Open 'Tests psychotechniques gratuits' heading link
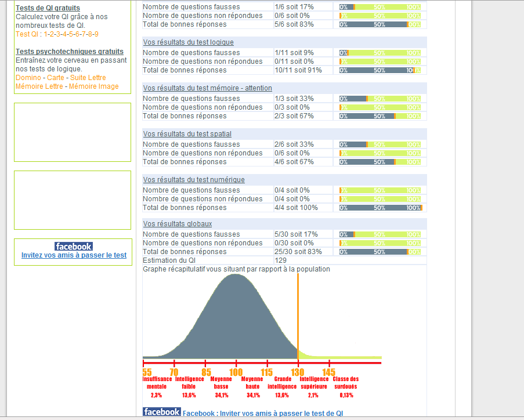The width and height of the screenshot is (524, 420). coord(70,52)
